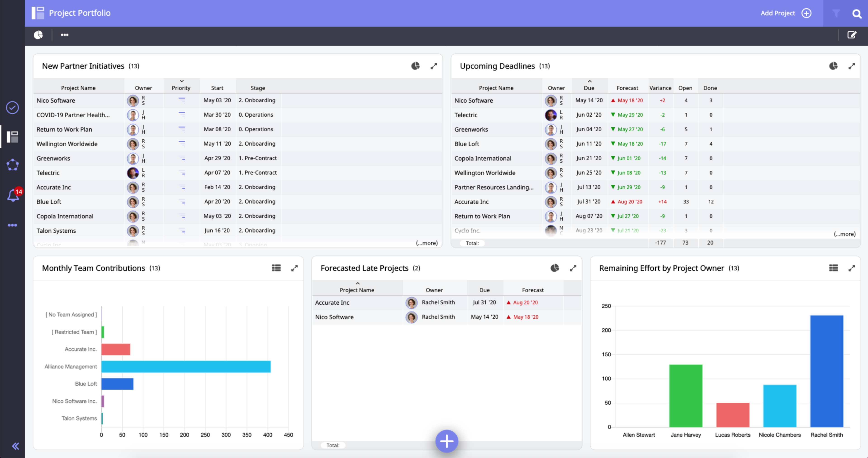The width and height of the screenshot is (868, 458).
Task: Select the Alliance Management bar in the chart
Action: (x=185, y=366)
